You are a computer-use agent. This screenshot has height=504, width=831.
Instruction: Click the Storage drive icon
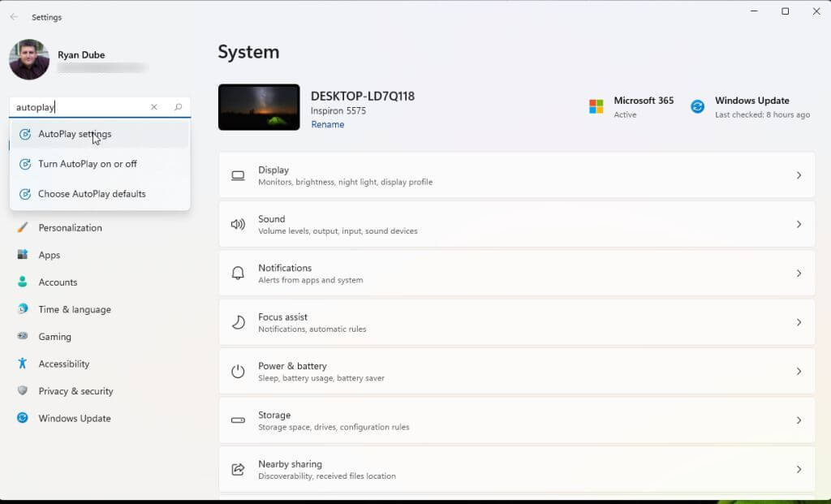pyautogui.click(x=238, y=420)
